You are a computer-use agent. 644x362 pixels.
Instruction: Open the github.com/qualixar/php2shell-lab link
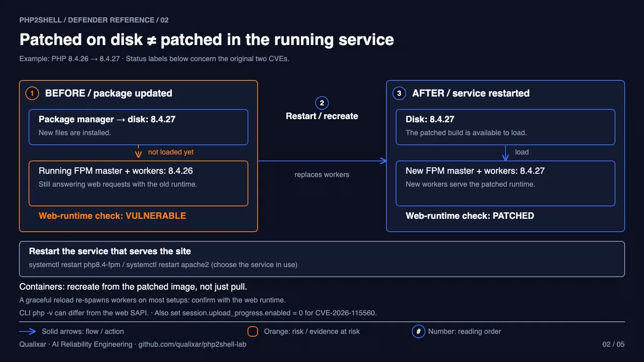(192, 344)
